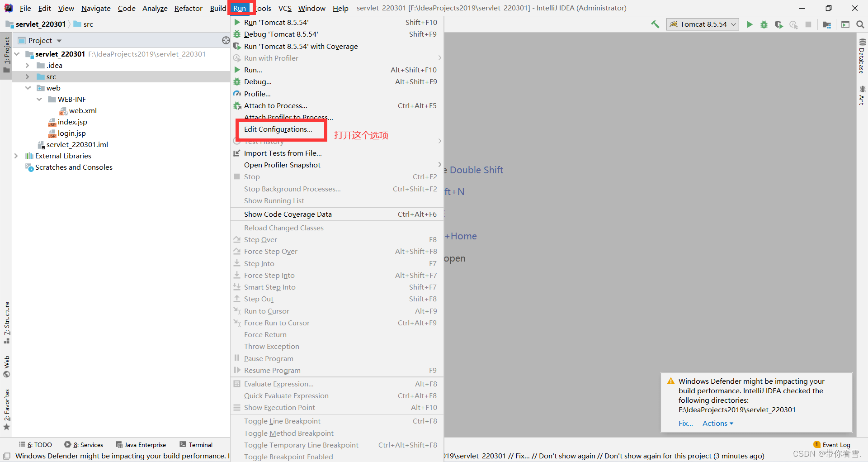Toggle the 1: Project tool window
868x462 pixels.
[x=6, y=55]
